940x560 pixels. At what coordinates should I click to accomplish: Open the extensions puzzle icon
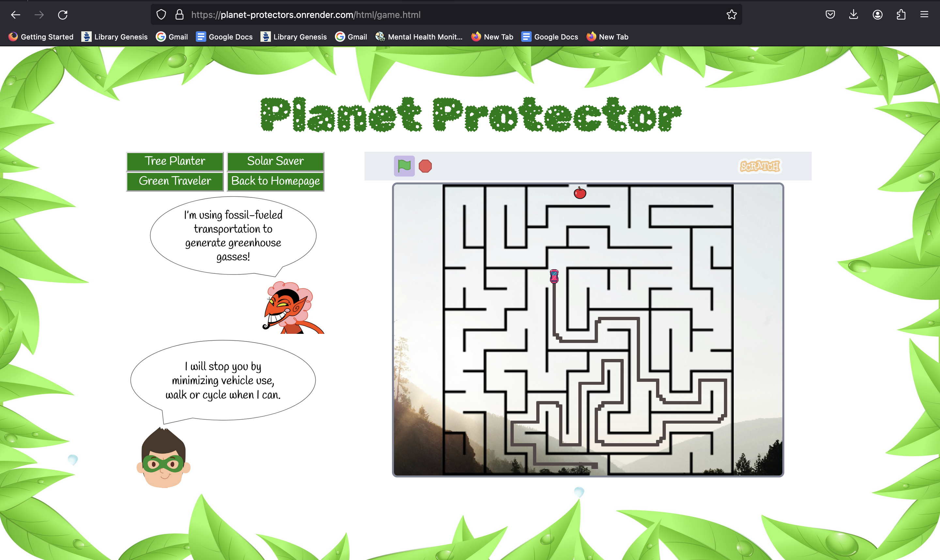click(x=901, y=15)
